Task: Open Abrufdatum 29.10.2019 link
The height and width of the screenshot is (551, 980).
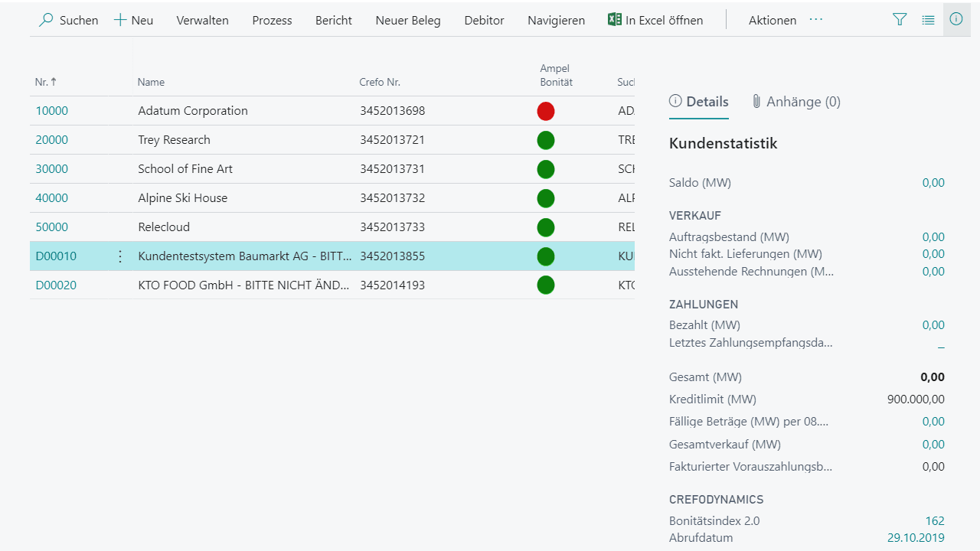Action: click(x=916, y=538)
